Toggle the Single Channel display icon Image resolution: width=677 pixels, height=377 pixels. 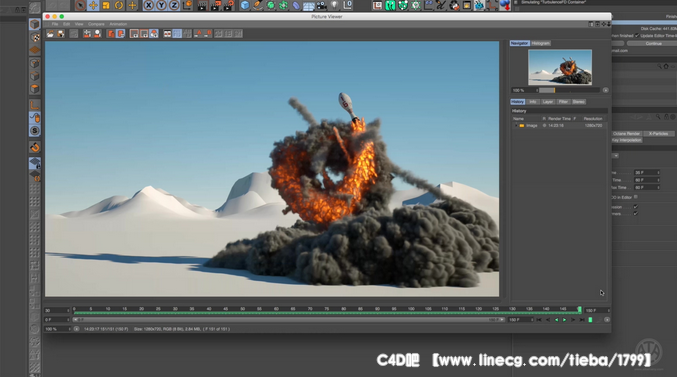[x=111, y=34]
